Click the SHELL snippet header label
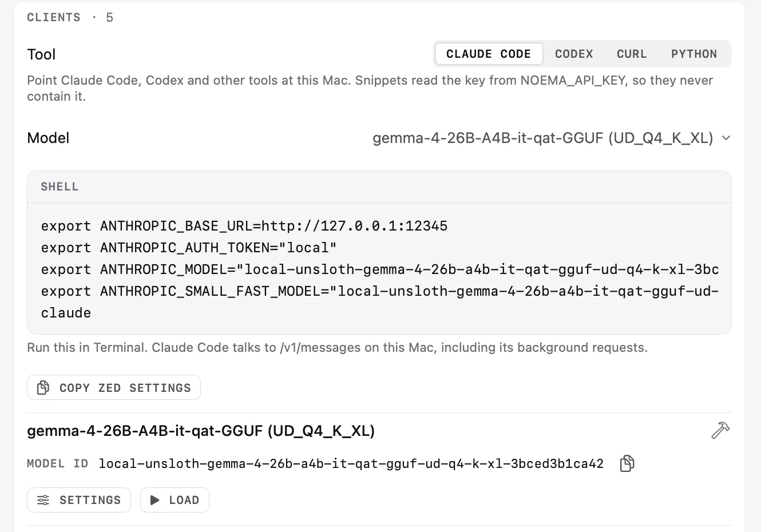The image size is (761, 532). 60,186
